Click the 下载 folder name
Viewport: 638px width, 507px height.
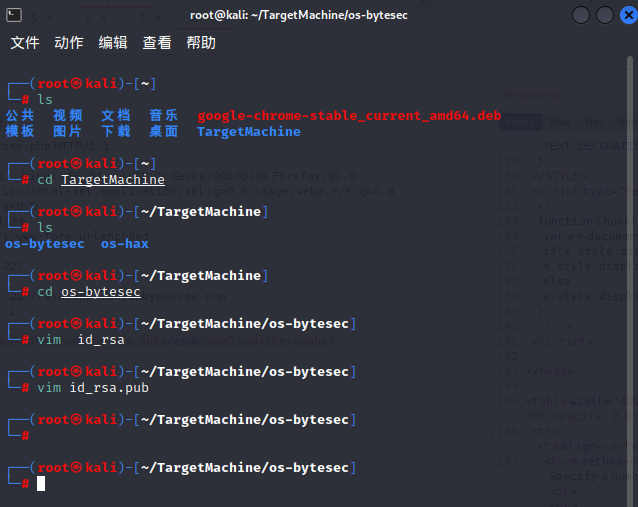coord(116,131)
